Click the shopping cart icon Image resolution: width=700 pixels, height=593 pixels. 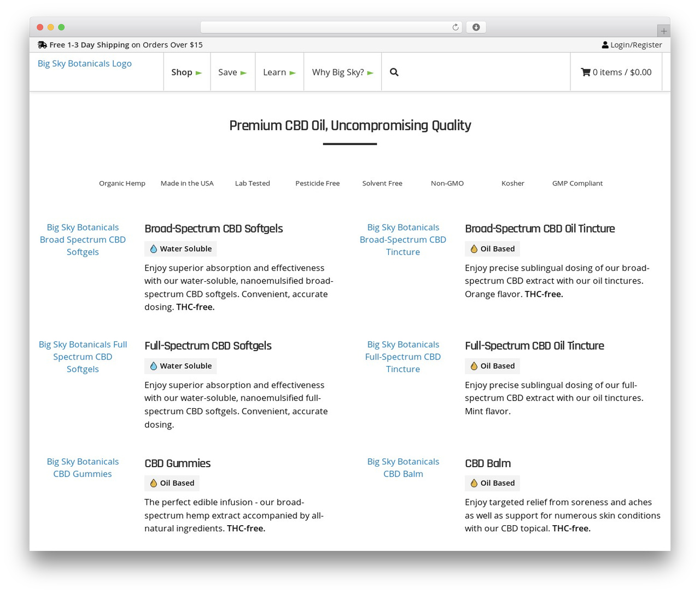[x=586, y=72]
